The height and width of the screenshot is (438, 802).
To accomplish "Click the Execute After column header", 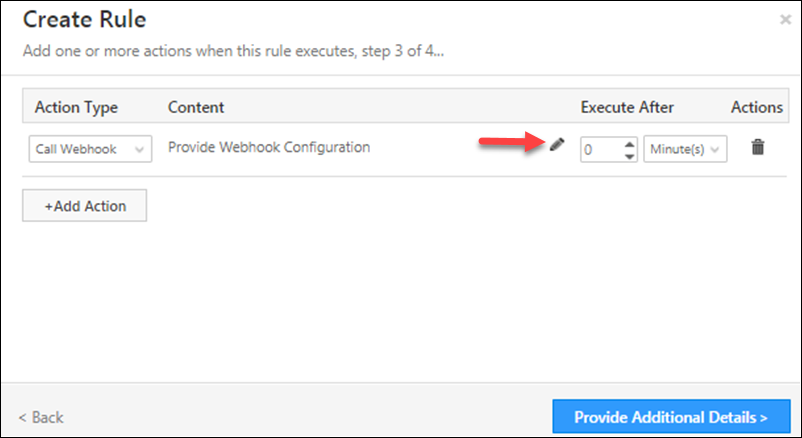I will click(627, 107).
